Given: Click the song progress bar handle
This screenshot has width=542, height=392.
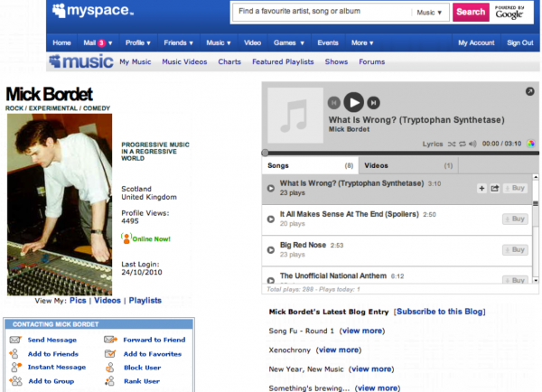Looking at the screenshot, I should (265, 153).
